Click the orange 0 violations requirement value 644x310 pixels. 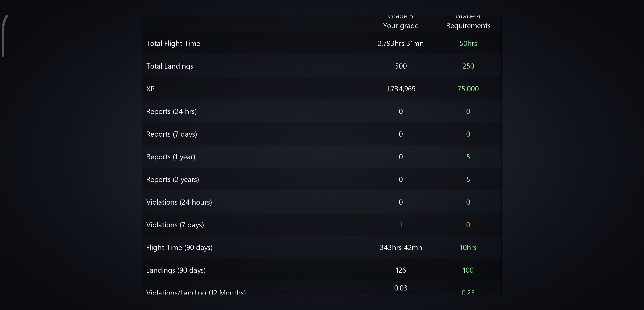468,225
